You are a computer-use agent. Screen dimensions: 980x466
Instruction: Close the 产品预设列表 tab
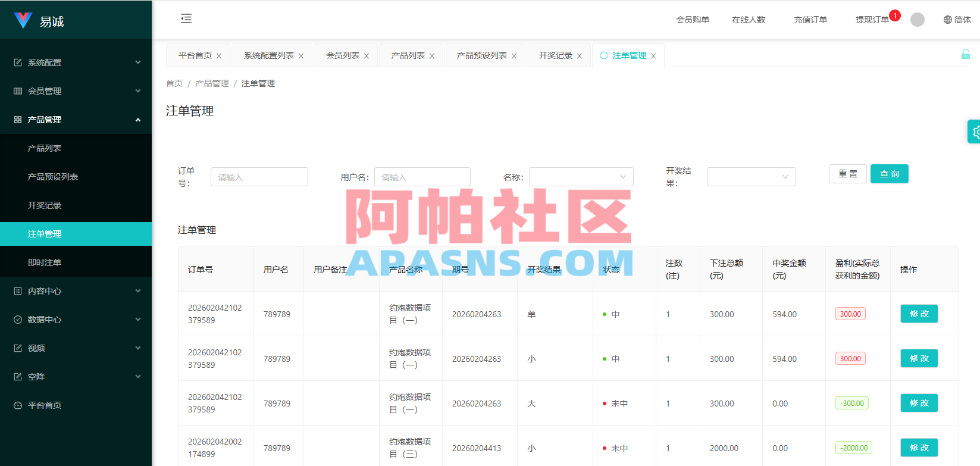click(514, 56)
